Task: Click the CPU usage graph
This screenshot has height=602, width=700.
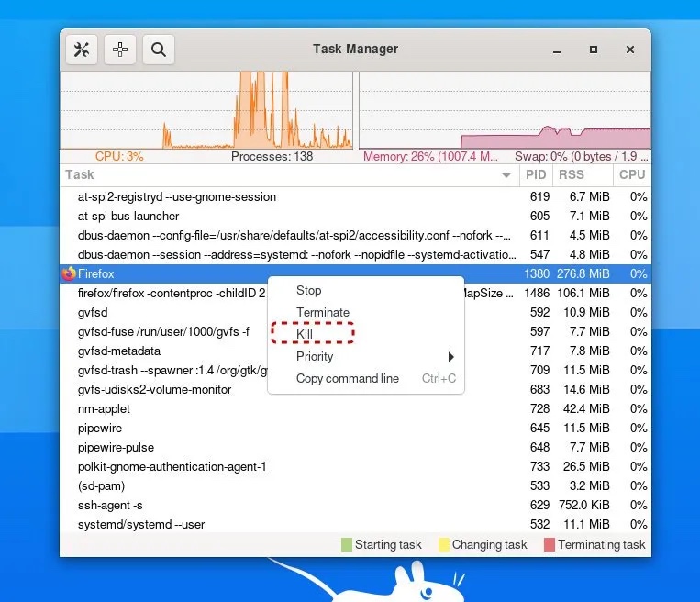Action: [206, 110]
